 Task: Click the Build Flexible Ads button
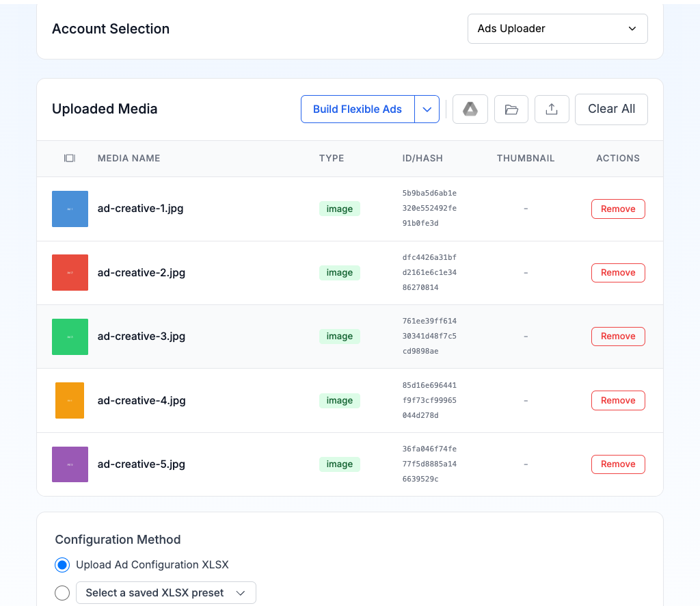point(358,109)
